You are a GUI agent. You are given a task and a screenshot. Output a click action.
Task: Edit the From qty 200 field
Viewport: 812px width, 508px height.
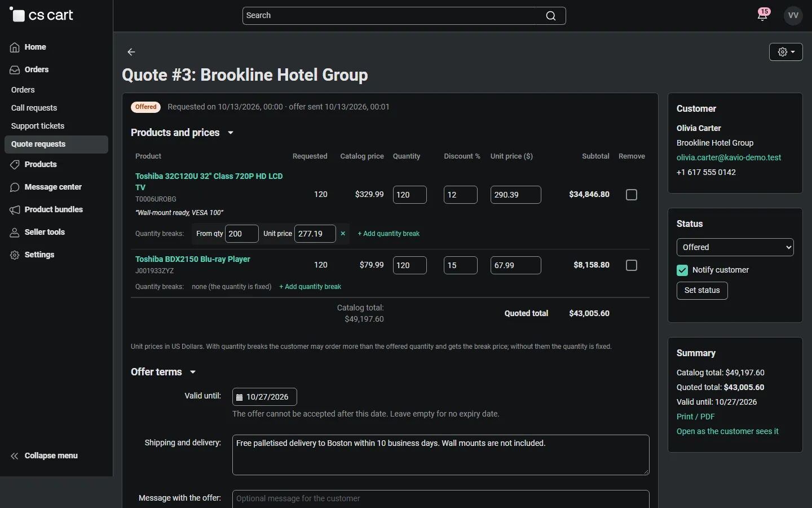pos(242,234)
